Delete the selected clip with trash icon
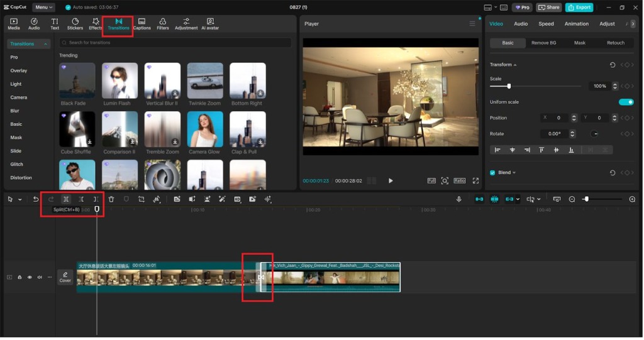644x340 pixels. point(111,199)
